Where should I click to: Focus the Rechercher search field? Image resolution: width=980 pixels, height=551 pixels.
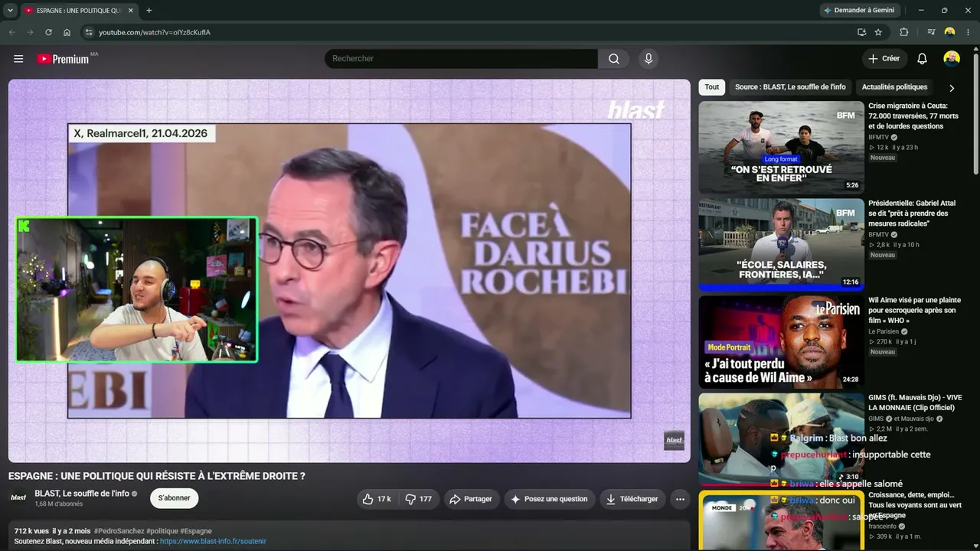461,59
